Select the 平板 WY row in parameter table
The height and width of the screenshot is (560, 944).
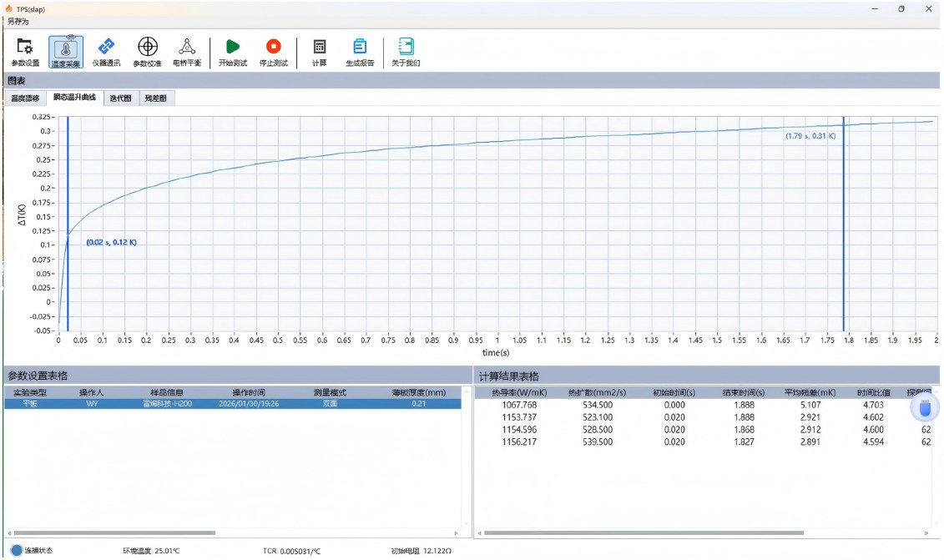pyautogui.click(x=232, y=403)
